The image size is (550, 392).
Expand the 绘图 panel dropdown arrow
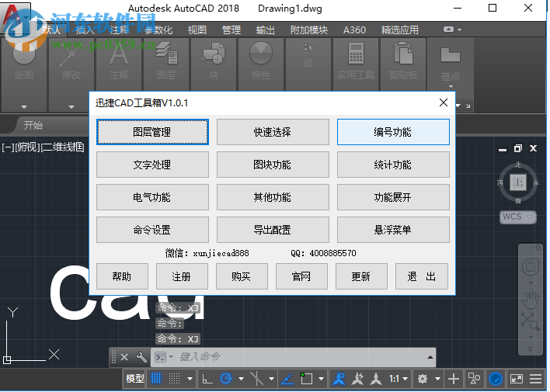point(24,106)
